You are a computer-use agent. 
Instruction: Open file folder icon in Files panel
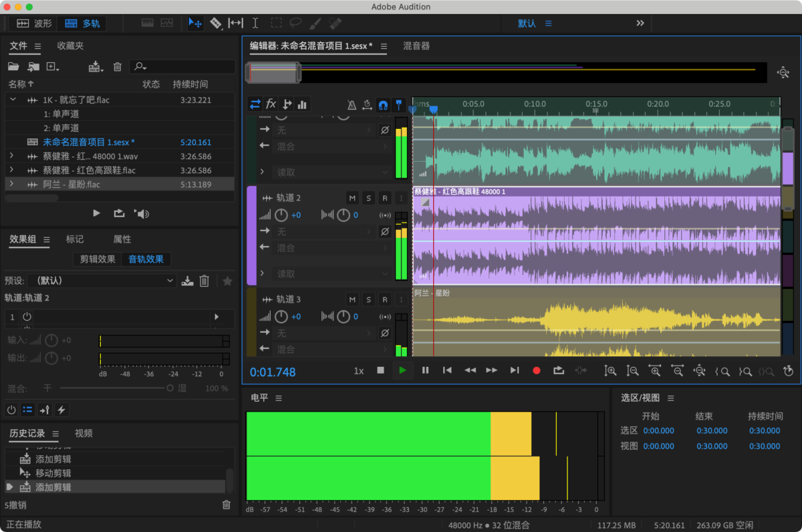(13, 67)
